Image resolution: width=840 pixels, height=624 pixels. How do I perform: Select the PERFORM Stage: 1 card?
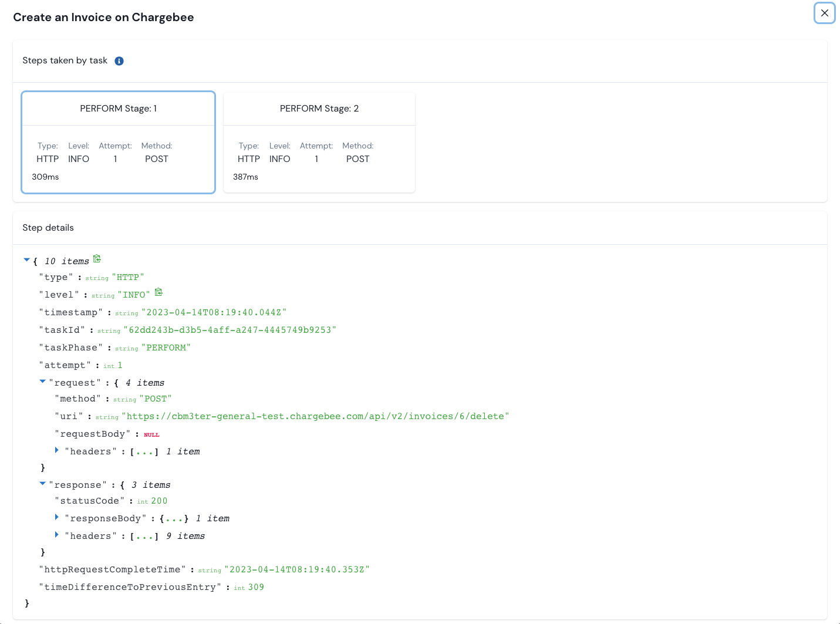[119, 142]
